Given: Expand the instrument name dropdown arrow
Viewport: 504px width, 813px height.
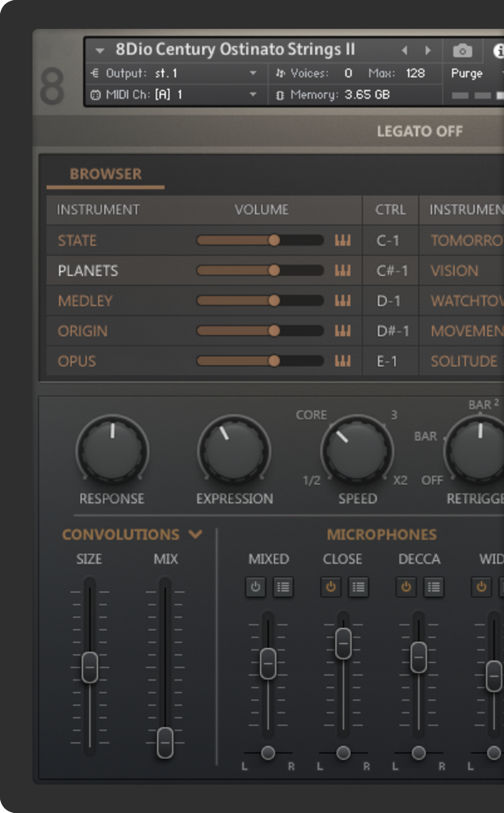Looking at the screenshot, I should [100, 51].
